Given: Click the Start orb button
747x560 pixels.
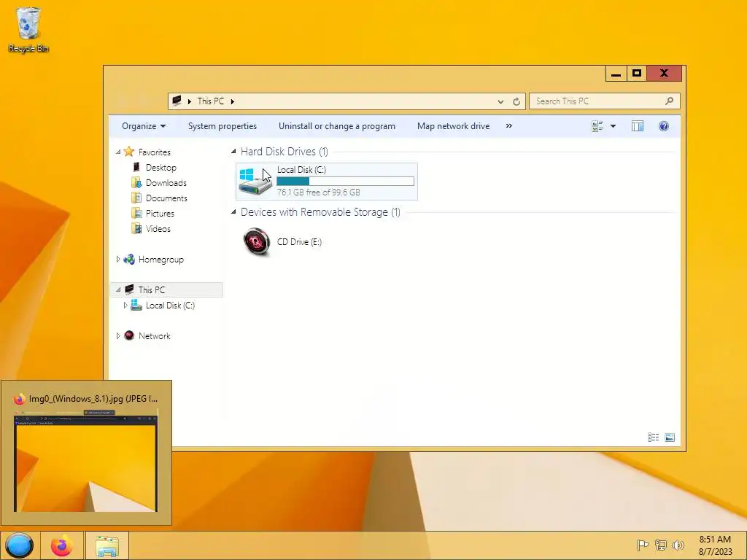Looking at the screenshot, I should point(19,545).
